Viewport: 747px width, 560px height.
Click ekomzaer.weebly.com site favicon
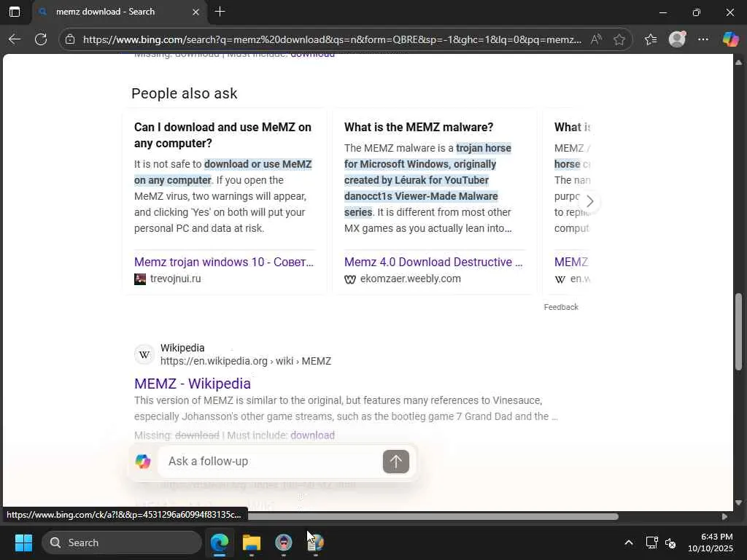pyautogui.click(x=350, y=279)
